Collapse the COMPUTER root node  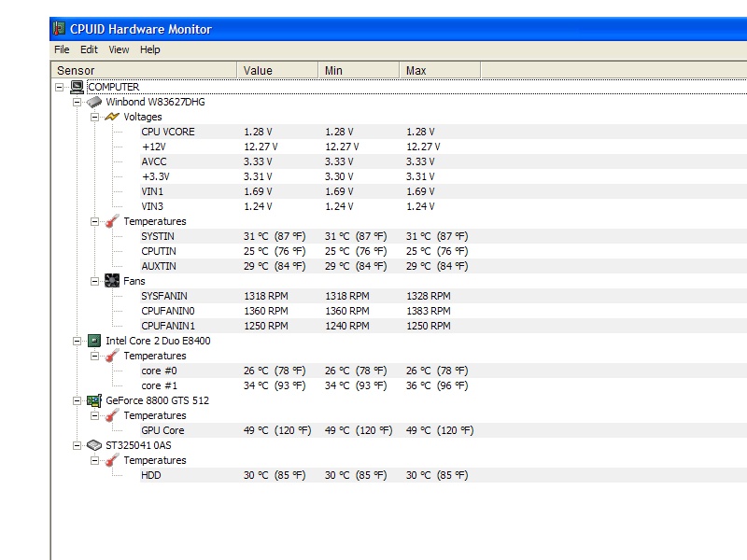[59, 87]
